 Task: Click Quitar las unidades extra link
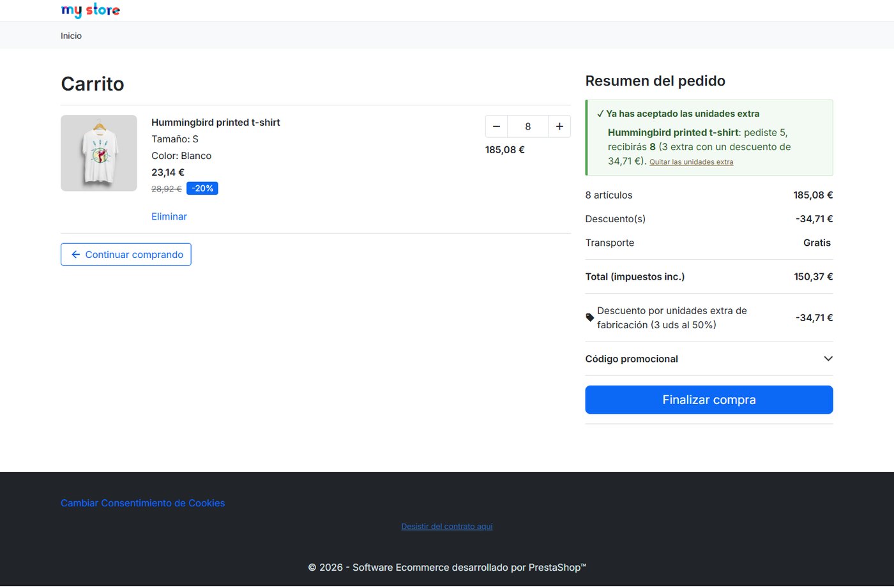point(691,162)
